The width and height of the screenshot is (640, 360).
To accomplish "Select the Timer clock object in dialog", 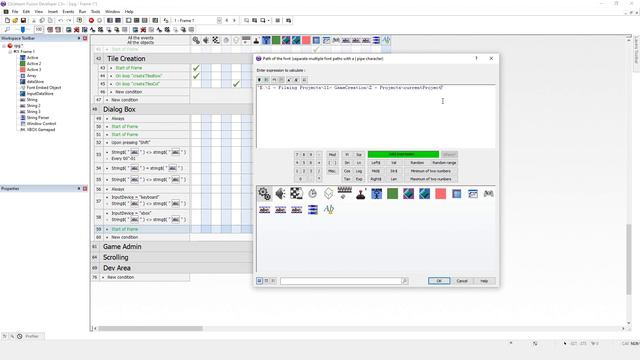I will 312,193.
